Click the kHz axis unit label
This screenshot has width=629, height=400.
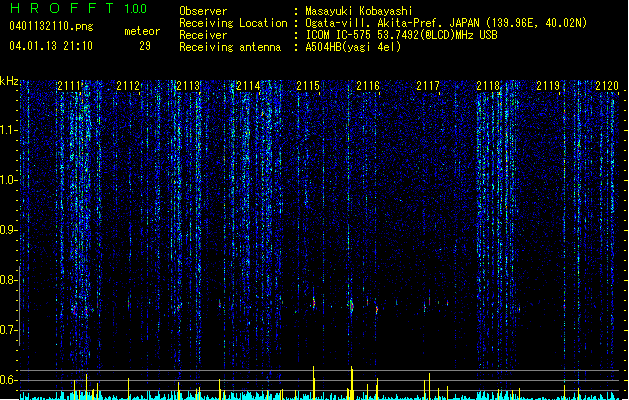click(x=9, y=81)
